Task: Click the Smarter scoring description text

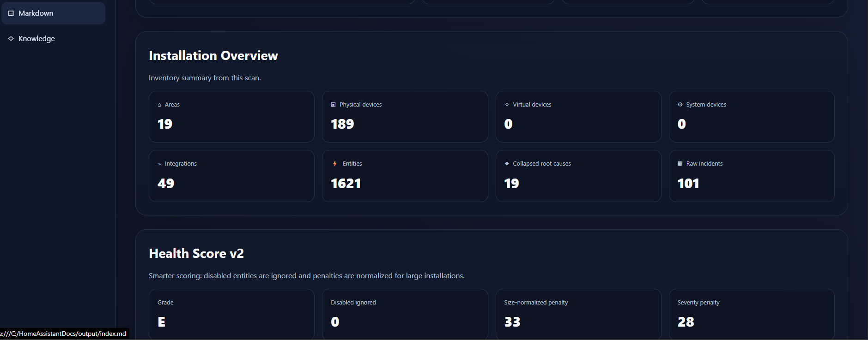Action: tap(307, 276)
